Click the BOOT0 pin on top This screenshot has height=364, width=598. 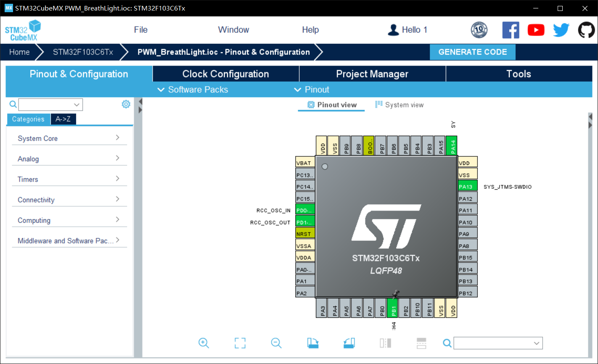tap(369, 146)
